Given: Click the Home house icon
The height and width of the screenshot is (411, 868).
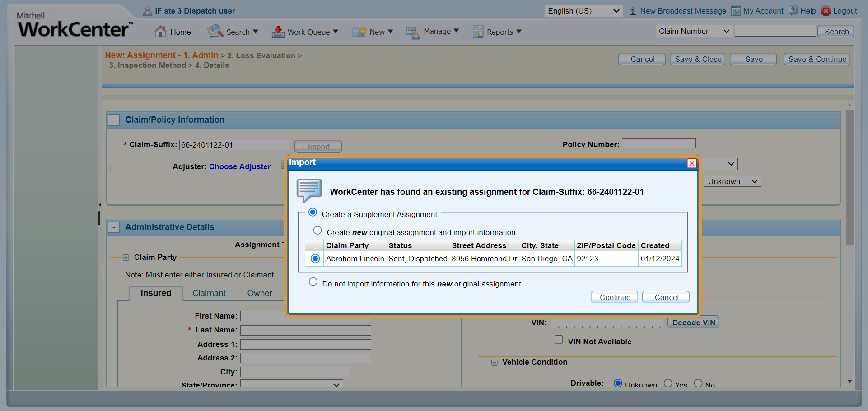Looking at the screenshot, I should pyautogui.click(x=160, y=32).
